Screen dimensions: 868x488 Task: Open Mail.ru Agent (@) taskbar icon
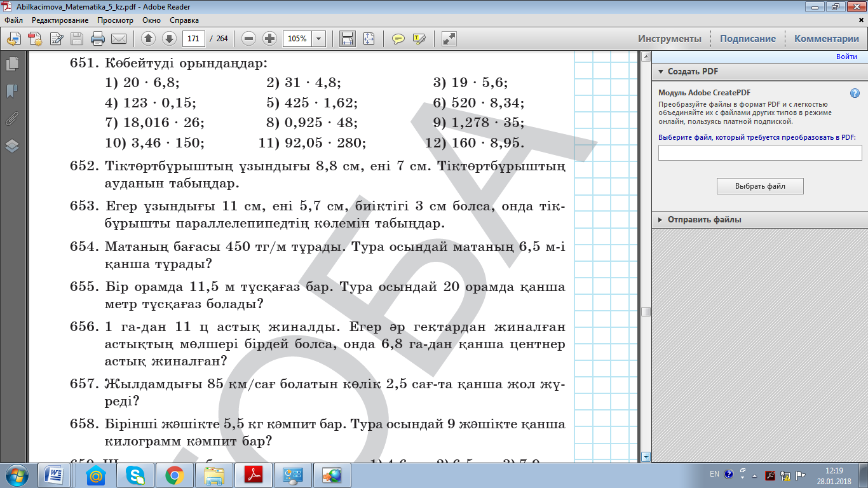(x=95, y=475)
